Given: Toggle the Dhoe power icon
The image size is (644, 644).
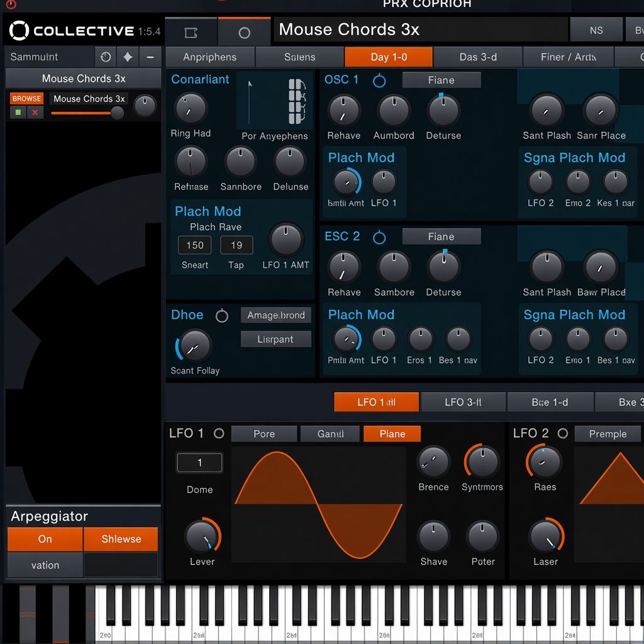Looking at the screenshot, I should (222, 316).
